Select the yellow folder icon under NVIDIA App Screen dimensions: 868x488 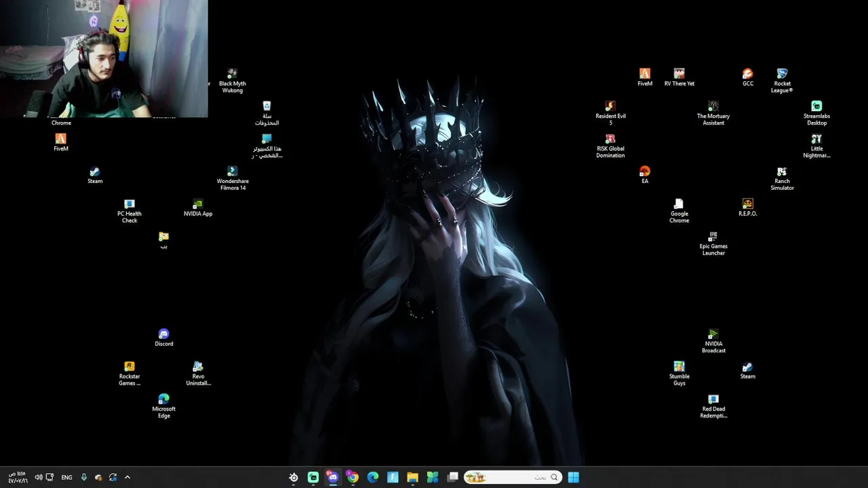(163, 240)
